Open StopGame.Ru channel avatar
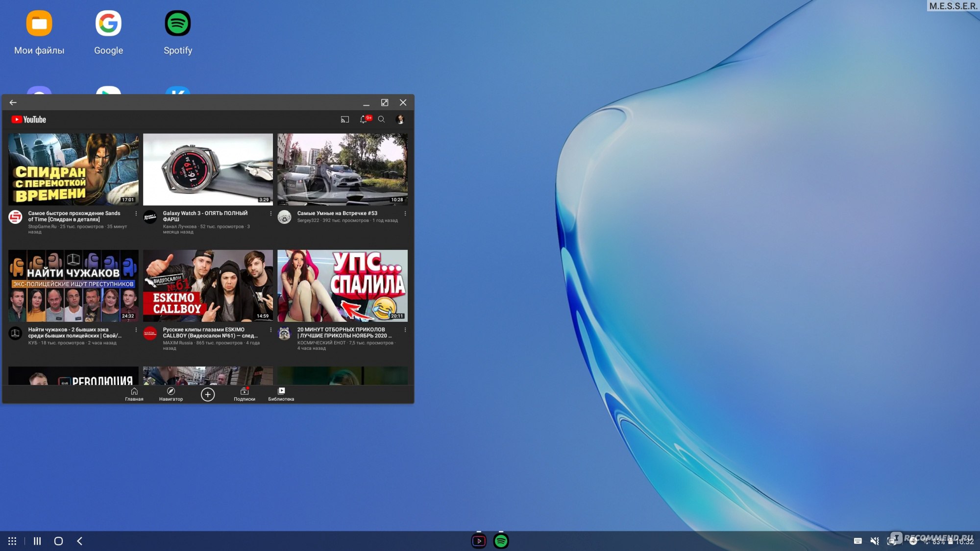This screenshot has width=980, height=551. (x=16, y=216)
